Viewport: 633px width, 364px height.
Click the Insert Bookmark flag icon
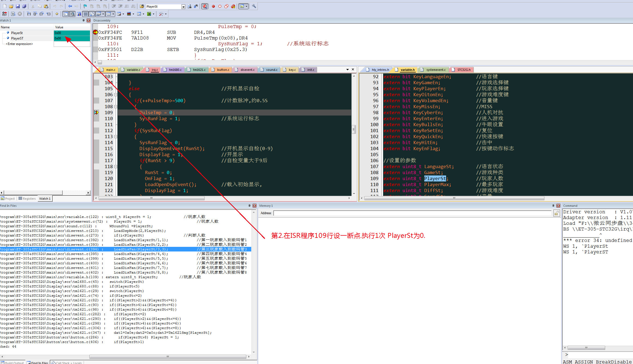point(85,6)
